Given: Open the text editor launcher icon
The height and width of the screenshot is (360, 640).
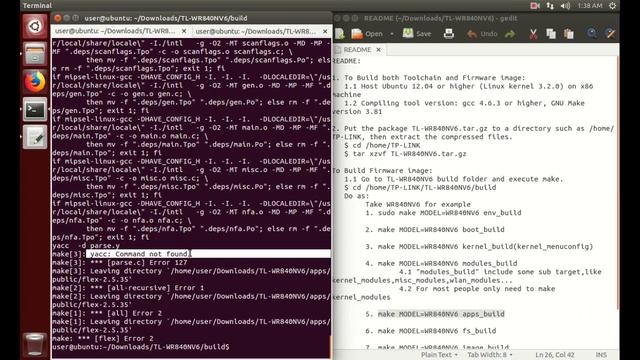Looking at the screenshot, I should click(35, 137).
